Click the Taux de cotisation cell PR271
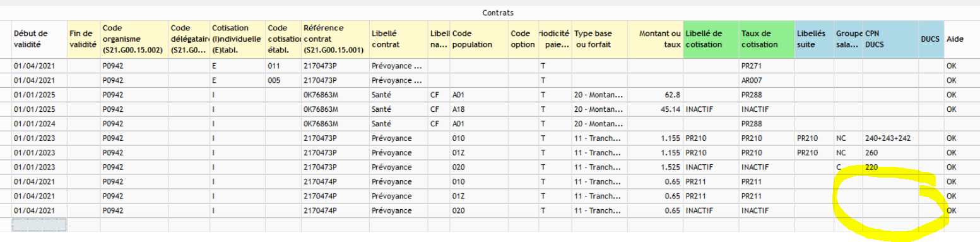The height and width of the screenshot is (242, 980). pos(767,66)
